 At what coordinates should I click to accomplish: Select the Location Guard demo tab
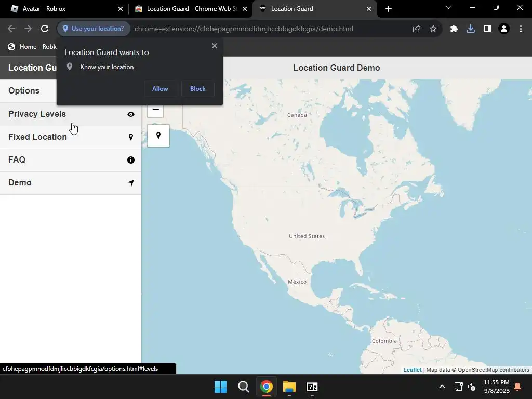[x=315, y=9]
